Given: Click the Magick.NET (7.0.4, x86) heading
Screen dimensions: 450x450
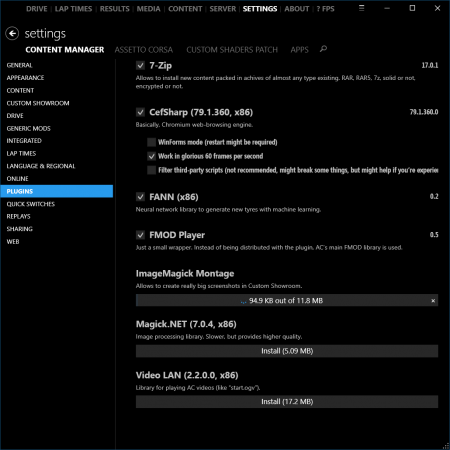Looking at the screenshot, I should pos(186,324).
